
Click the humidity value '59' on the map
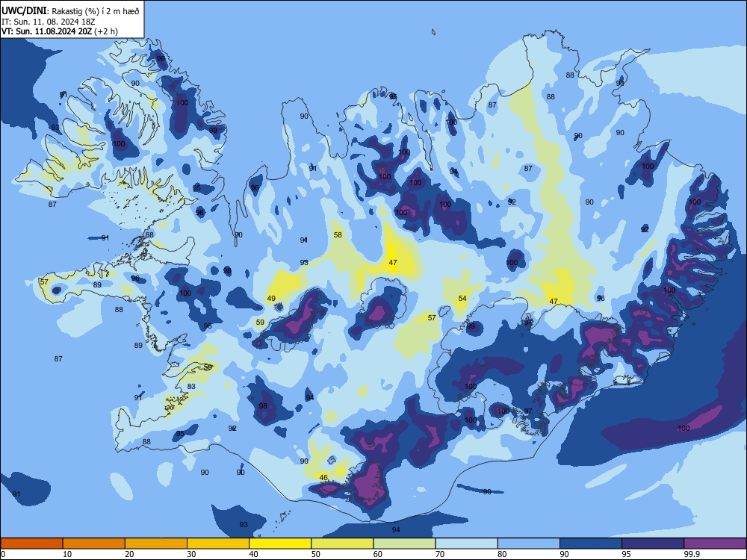(260, 323)
